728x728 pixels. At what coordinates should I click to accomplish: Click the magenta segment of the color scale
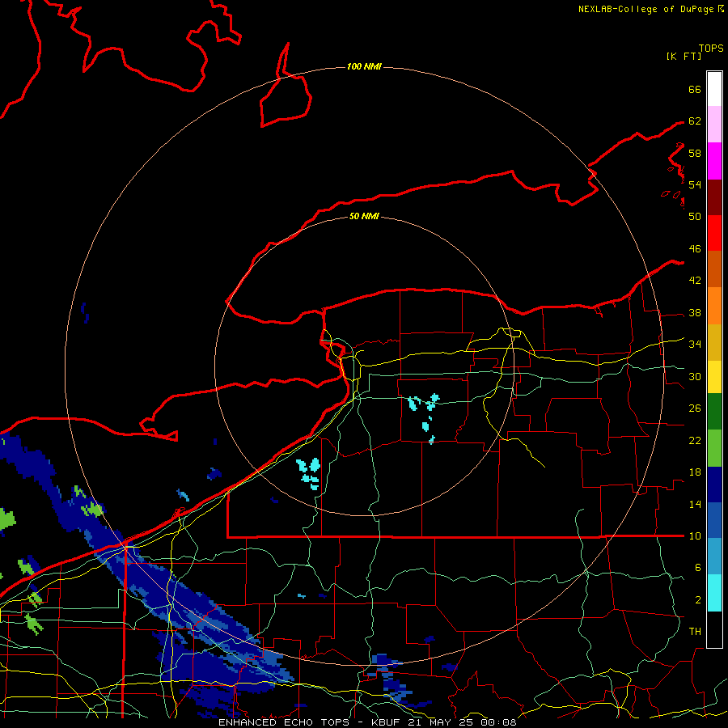(x=714, y=161)
